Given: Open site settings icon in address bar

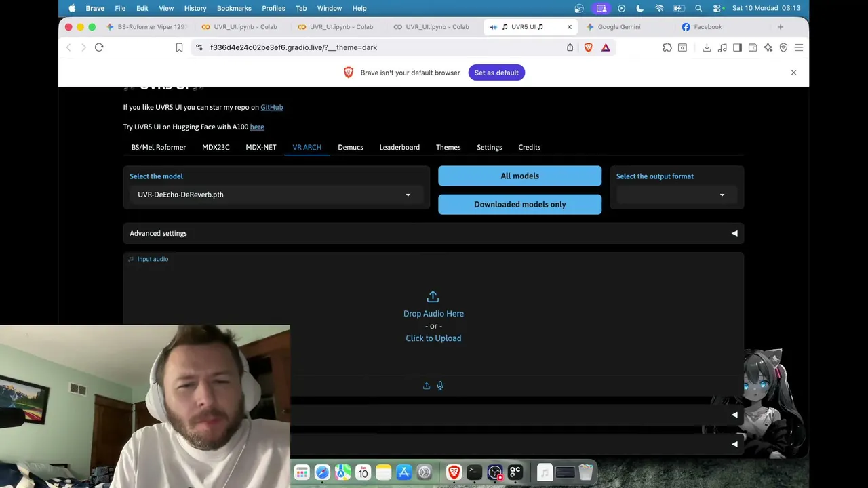Looking at the screenshot, I should coord(199,47).
